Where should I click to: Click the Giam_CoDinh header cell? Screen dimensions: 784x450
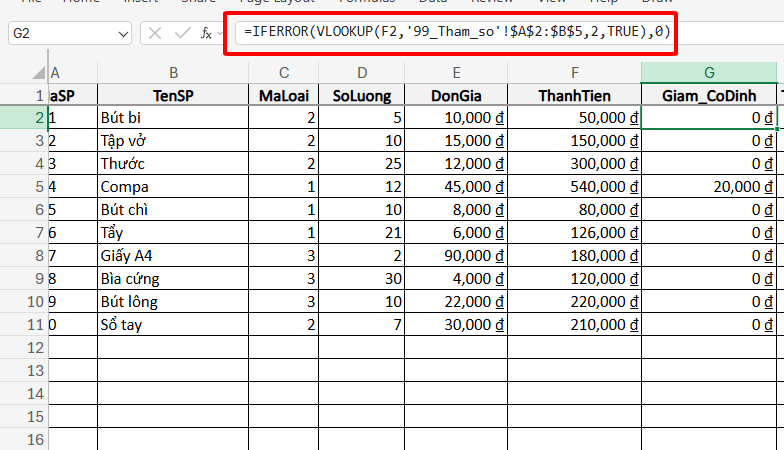709,95
